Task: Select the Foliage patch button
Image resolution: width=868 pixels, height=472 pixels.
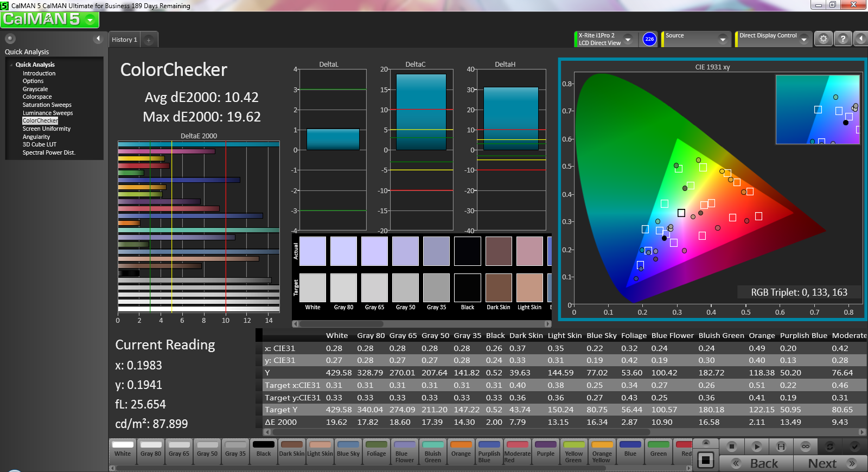Action: pos(376,452)
